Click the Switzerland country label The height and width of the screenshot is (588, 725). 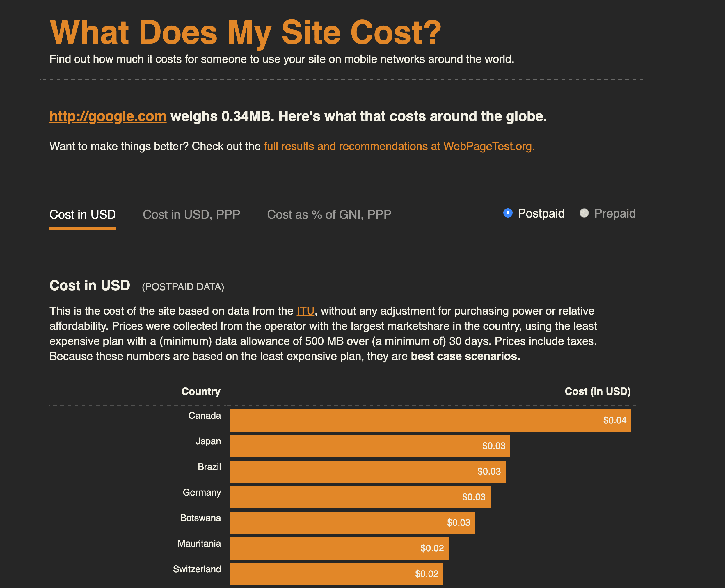[197, 569]
